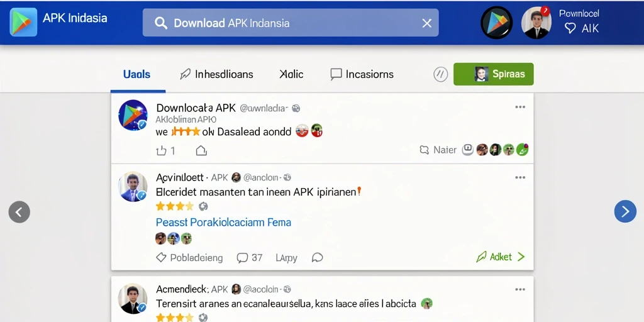The image size is (644, 322).
Task: Like the Downlocala APK post
Action: [162, 151]
